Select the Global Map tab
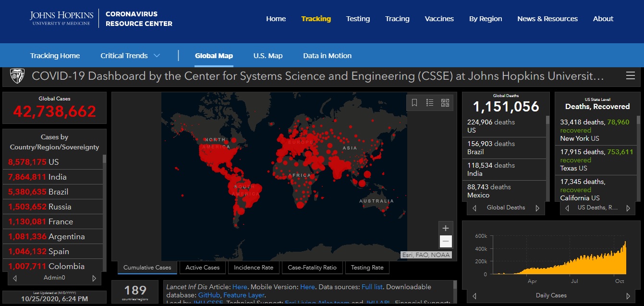 [x=214, y=56]
